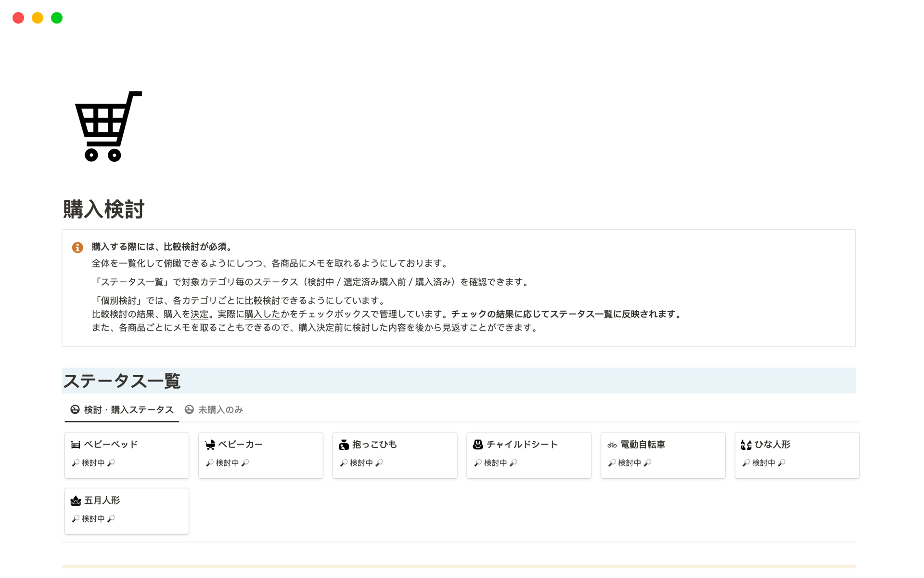924x578 pixels.
Task: Click the bicycle icon on 電動自転車 card
Action: tap(612, 445)
